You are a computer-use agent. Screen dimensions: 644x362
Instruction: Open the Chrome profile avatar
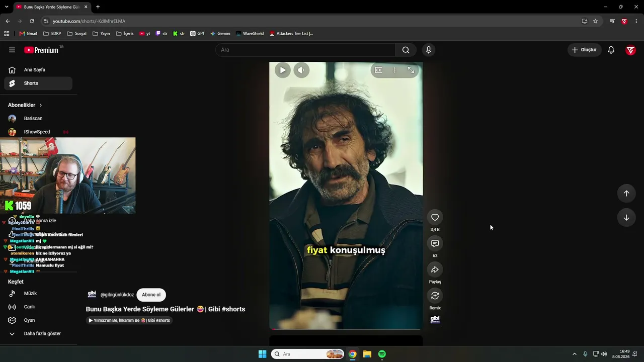[x=624, y=21]
